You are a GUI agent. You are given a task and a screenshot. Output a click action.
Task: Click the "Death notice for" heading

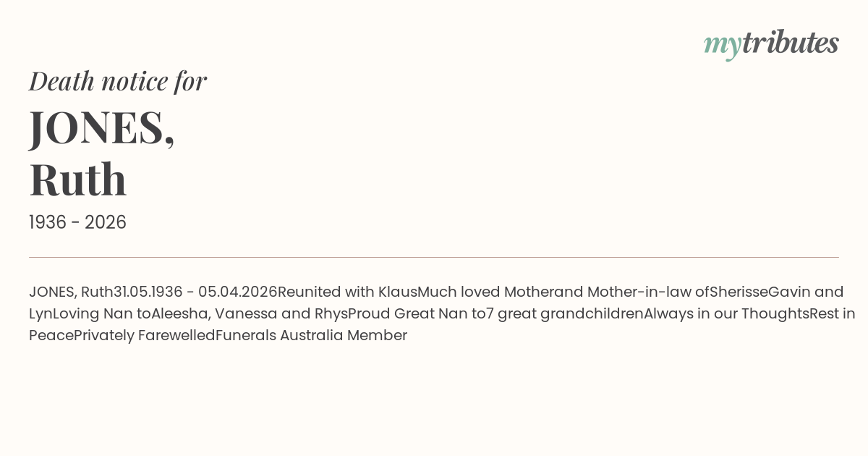click(118, 81)
